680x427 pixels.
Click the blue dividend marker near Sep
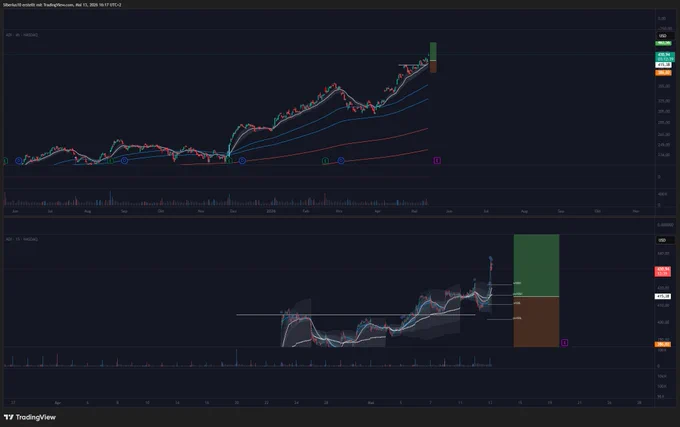124,160
